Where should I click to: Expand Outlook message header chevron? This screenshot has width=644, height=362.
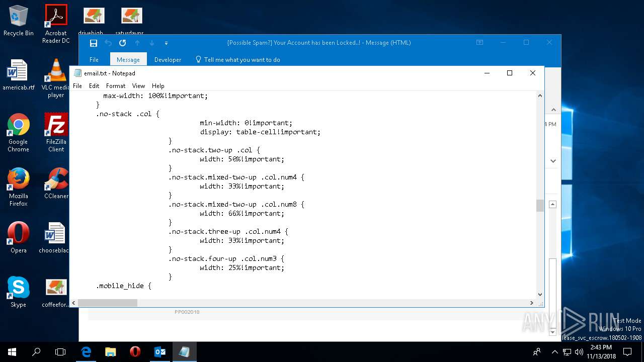pos(553,161)
